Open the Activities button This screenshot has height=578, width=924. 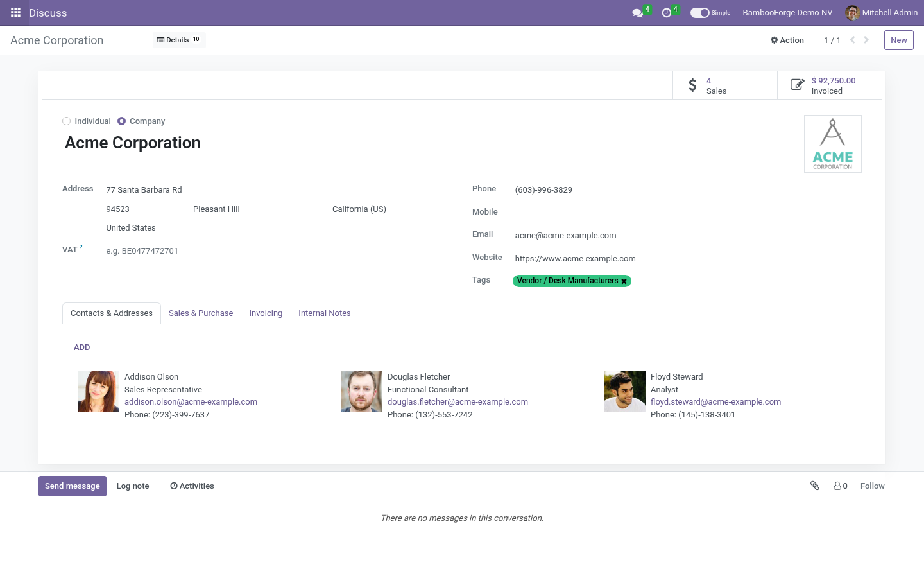pos(193,486)
